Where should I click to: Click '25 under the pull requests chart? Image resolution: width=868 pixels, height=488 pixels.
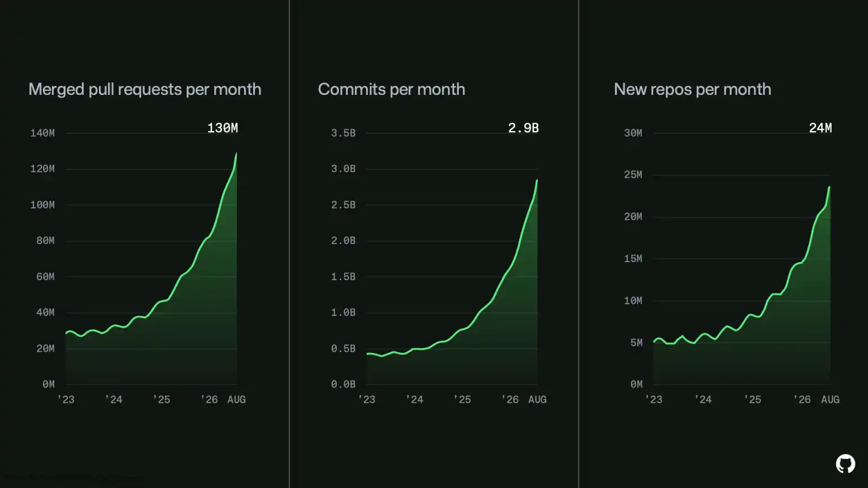click(x=161, y=399)
